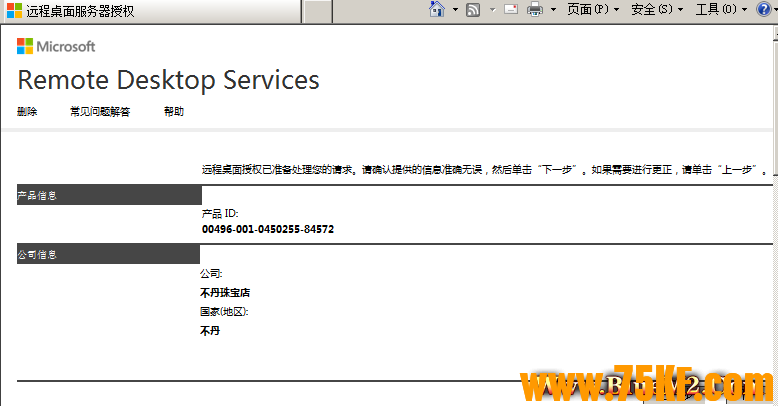
Task: Click the RSS feeds icon
Action: [473, 9]
